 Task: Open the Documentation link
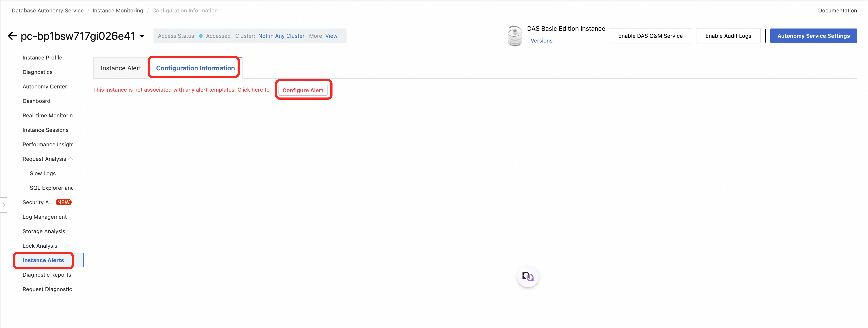tap(837, 10)
